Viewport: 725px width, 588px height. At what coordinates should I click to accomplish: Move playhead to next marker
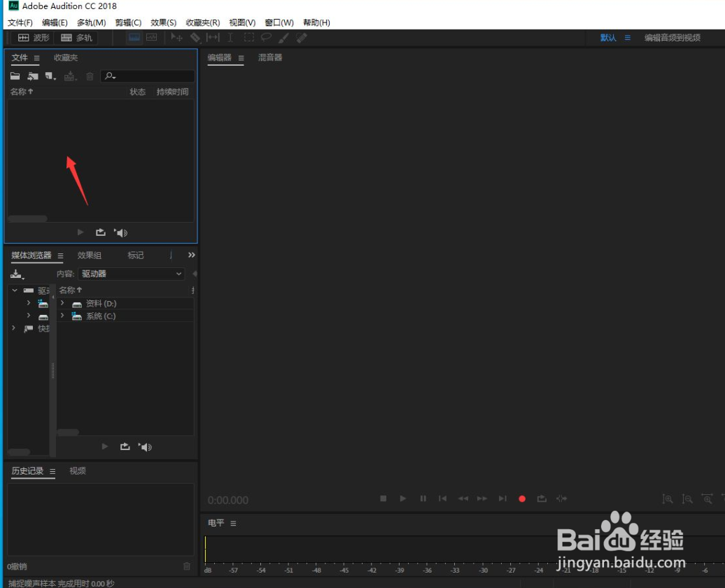click(x=502, y=498)
